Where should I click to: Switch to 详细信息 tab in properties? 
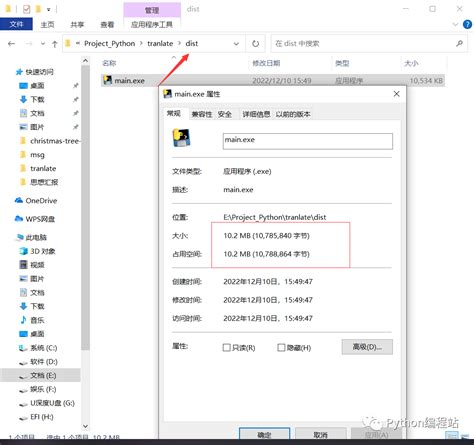[256, 114]
